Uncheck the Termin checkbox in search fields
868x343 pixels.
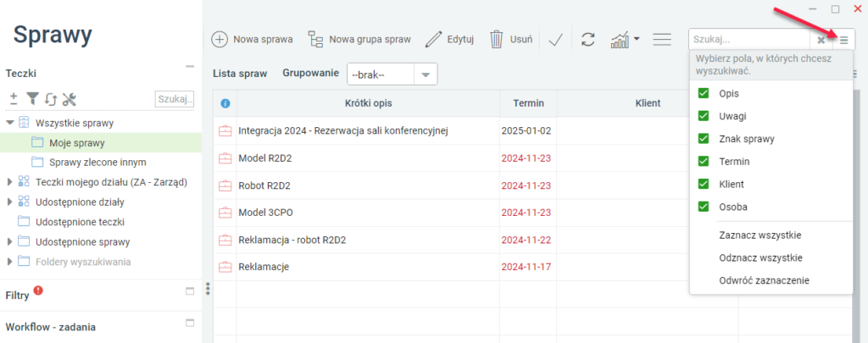pyautogui.click(x=704, y=162)
